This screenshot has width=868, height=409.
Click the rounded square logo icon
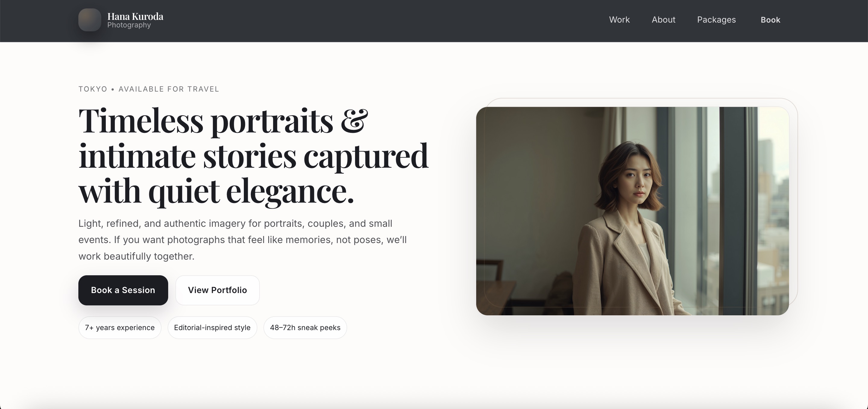(x=90, y=20)
